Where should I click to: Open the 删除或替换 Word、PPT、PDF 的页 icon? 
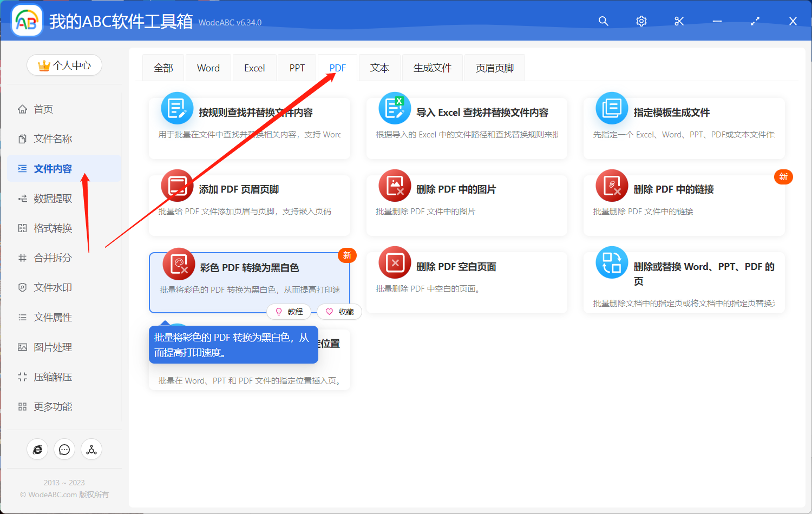point(612,263)
